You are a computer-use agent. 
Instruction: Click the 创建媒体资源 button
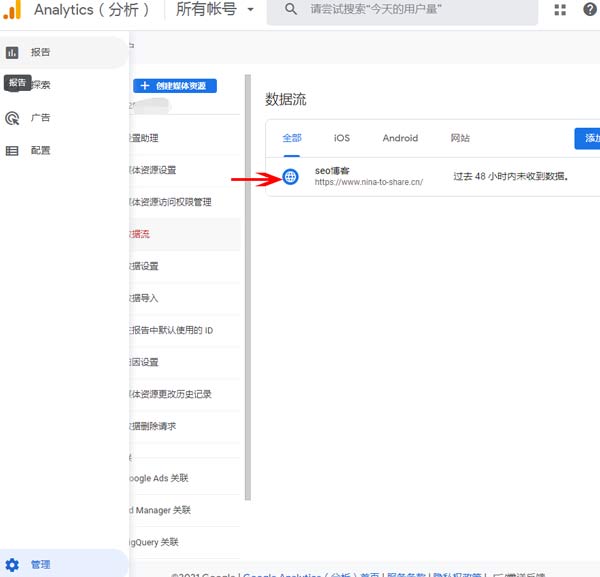[175, 86]
